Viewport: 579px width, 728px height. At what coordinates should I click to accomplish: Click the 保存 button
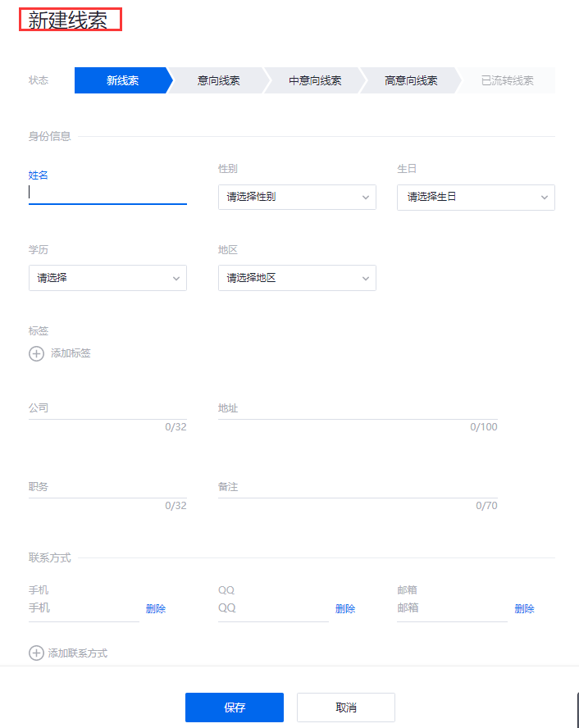(x=234, y=708)
